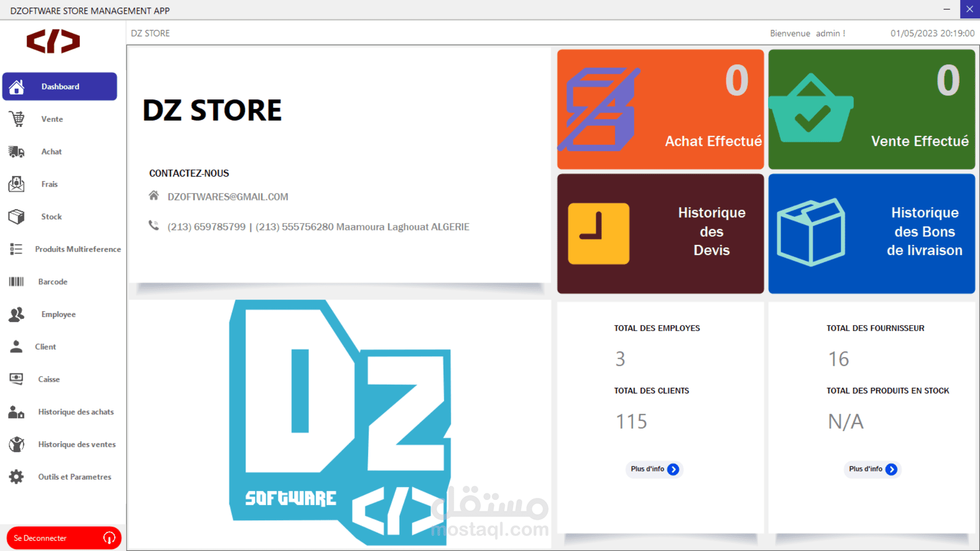This screenshot has height=551, width=980.
Task: Click the delivery truck Achat icon
Action: [x=16, y=152]
